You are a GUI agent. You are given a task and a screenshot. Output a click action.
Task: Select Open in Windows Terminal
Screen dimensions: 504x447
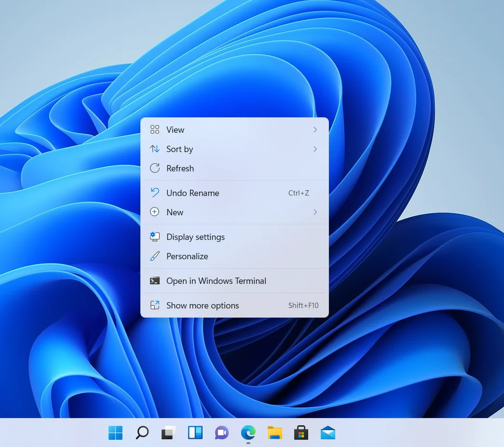[235, 280]
